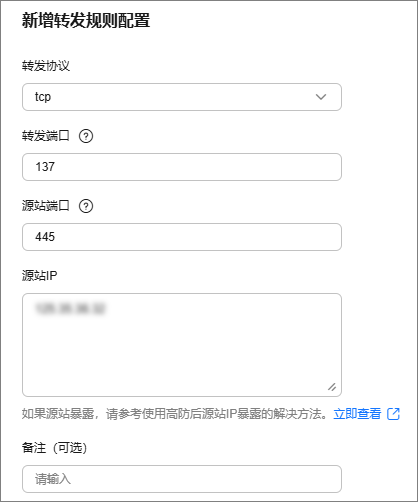Click the 源站端口 field label
This screenshot has height=502, width=418.
tap(46, 206)
